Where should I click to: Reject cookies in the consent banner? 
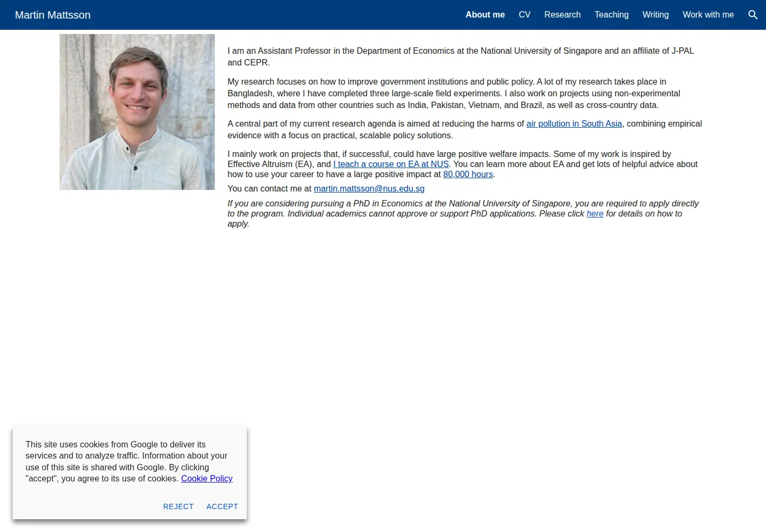178,506
